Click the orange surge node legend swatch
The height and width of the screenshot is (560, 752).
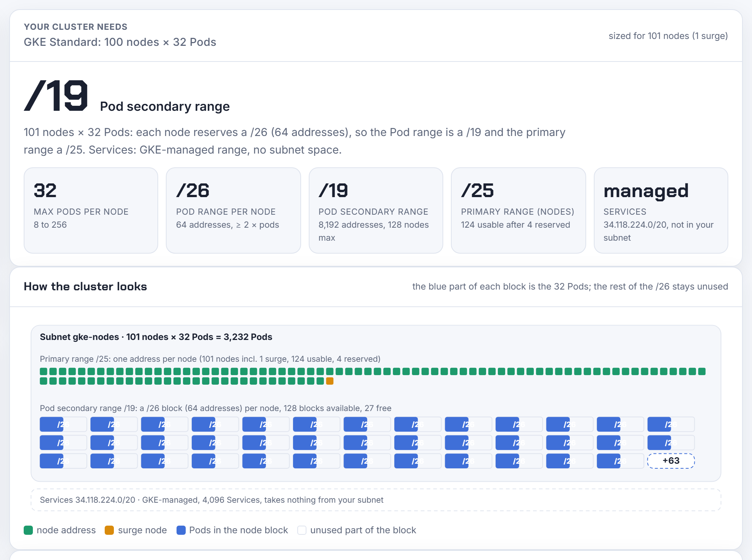109,530
